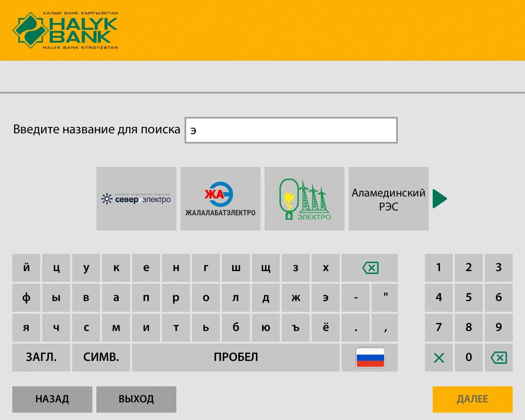Choose the Жалалабатэлектро provider tile

click(x=220, y=199)
